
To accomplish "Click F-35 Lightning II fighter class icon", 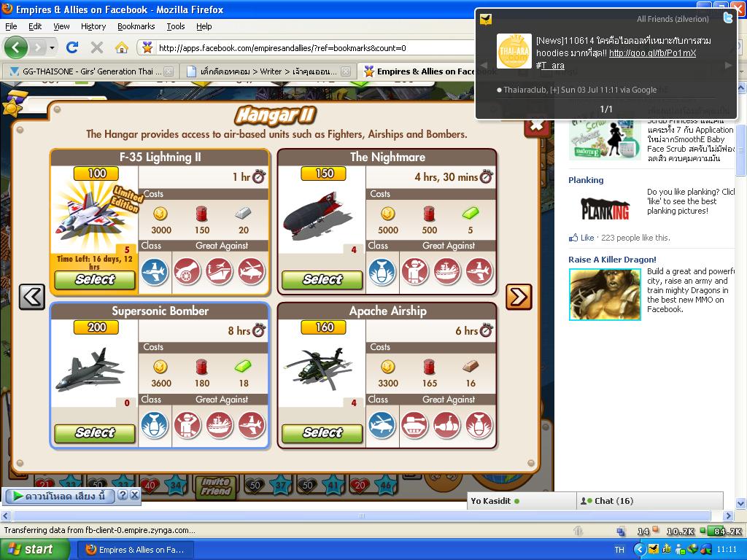I will click(x=155, y=272).
